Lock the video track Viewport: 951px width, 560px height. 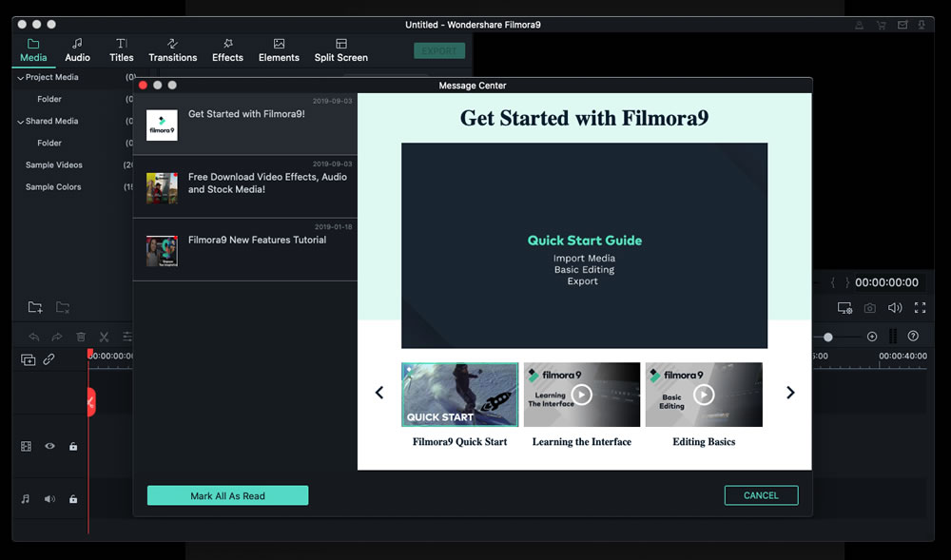pos(73,446)
